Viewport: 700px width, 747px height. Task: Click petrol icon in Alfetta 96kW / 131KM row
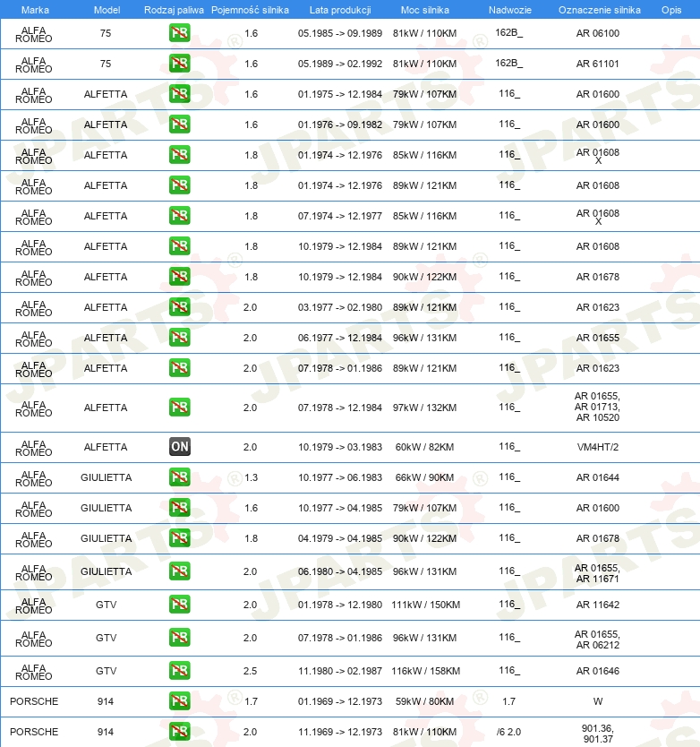(180, 338)
